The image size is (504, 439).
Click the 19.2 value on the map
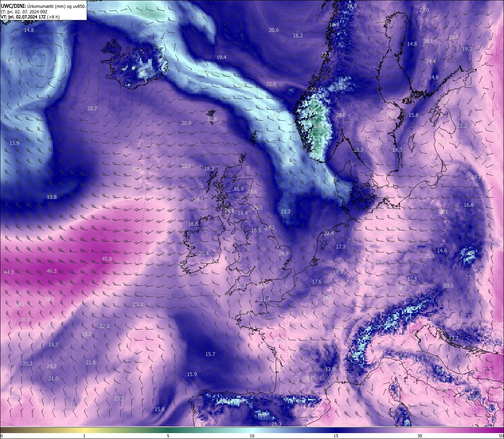click(467, 49)
